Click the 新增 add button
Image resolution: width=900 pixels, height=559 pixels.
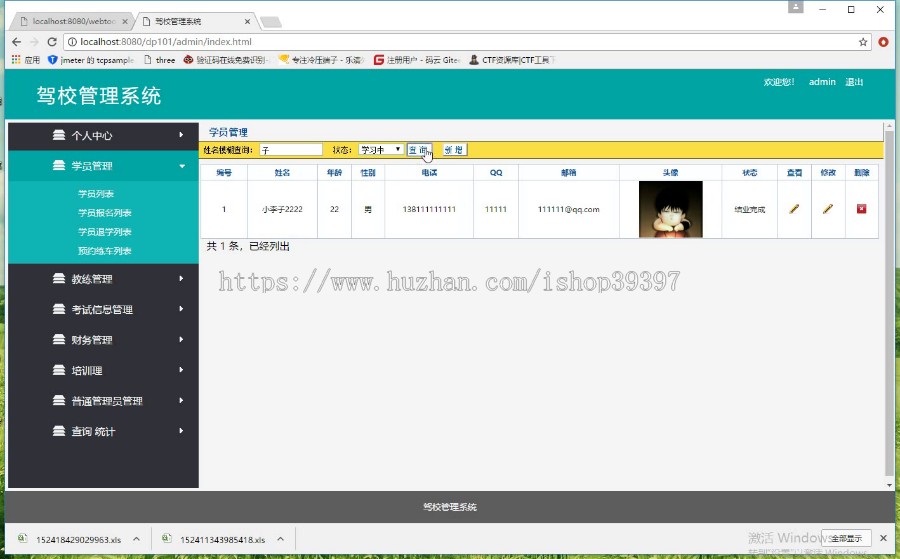[455, 150]
